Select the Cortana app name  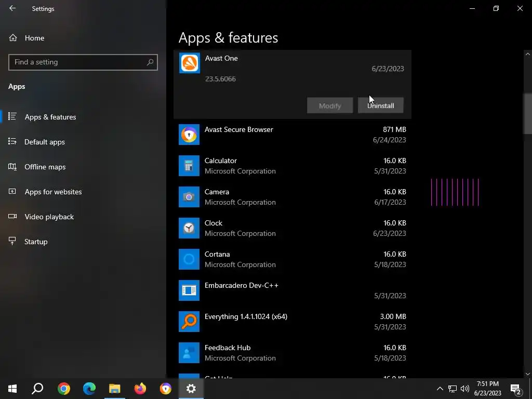click(x=217, y=255)
